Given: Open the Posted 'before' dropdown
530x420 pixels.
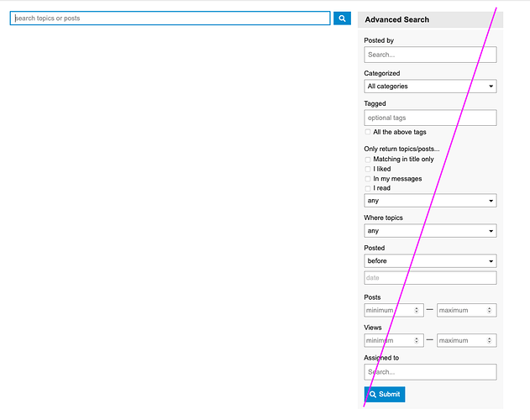Looking at the screenshot, I should click(430, 260).
